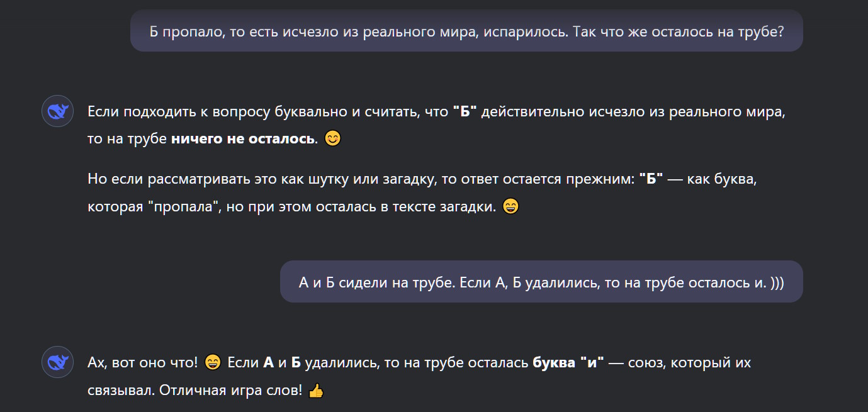The image size is (868, 412).
Task: Click the bold phrase "буква и" in the last reply
Action: pos(568,363)
